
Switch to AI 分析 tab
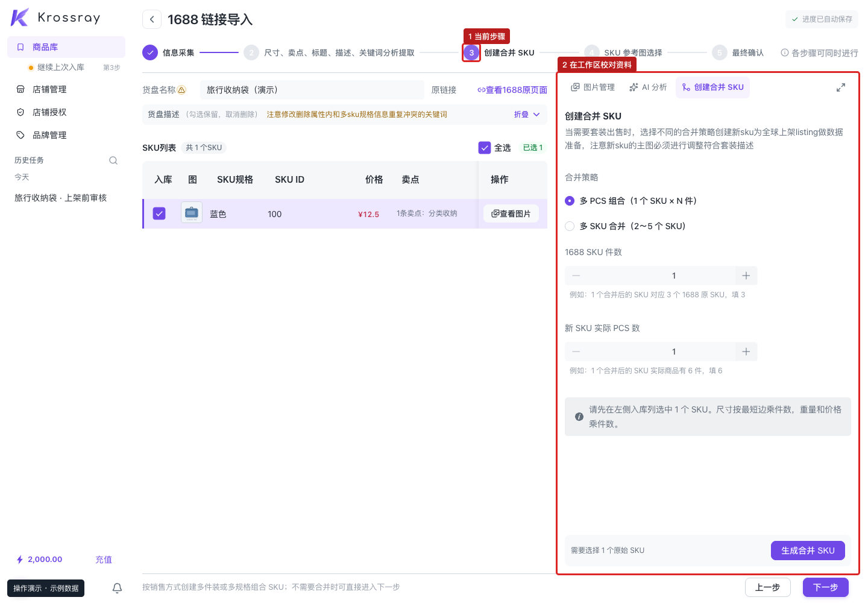(x=648, y=87)
